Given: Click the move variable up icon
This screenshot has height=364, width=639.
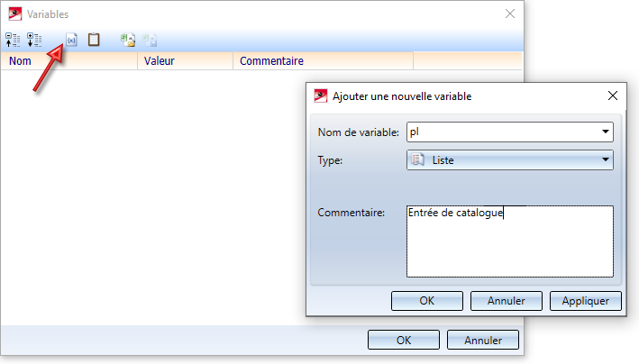Looking at the screenshot, I should pos(13,40).
